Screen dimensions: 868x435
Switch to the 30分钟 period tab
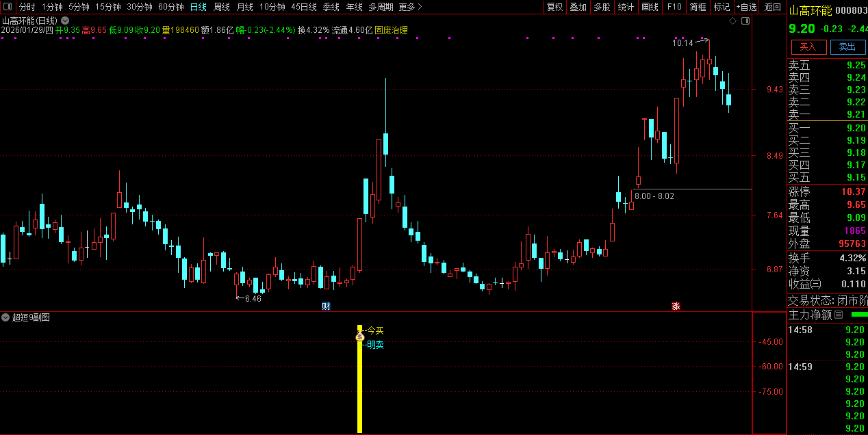pos(139,7)
